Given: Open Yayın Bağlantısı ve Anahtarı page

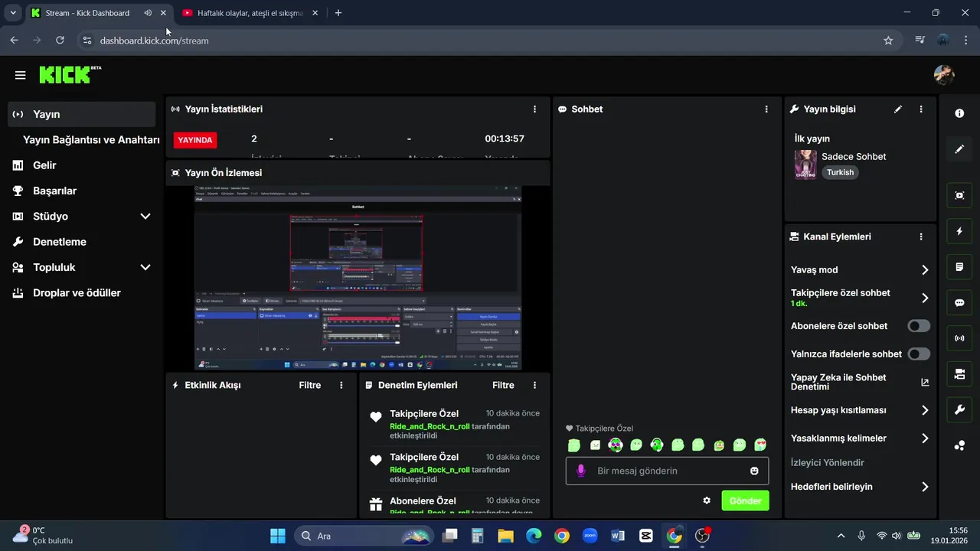Looking at the screenshot, I should tap(91, 140).
